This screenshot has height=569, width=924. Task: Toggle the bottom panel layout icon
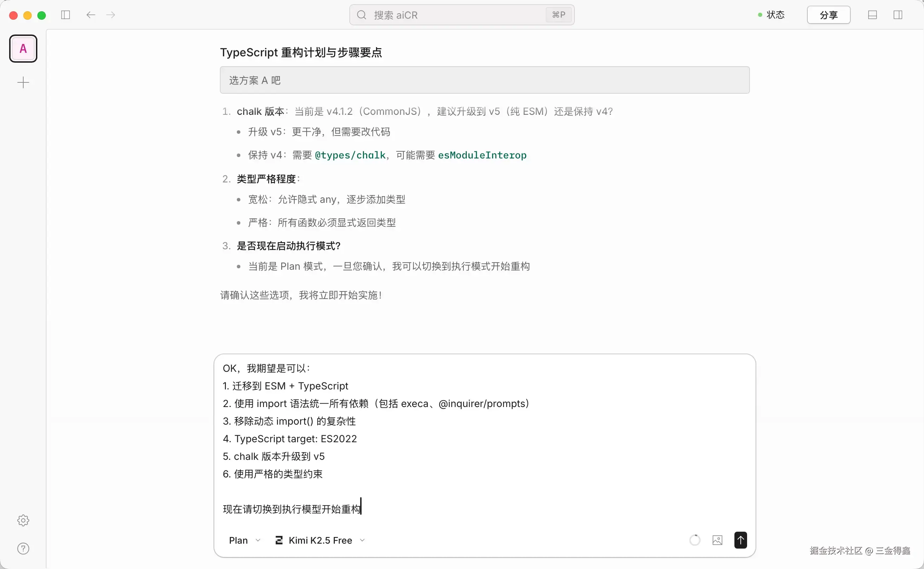(x=873, y=15)
